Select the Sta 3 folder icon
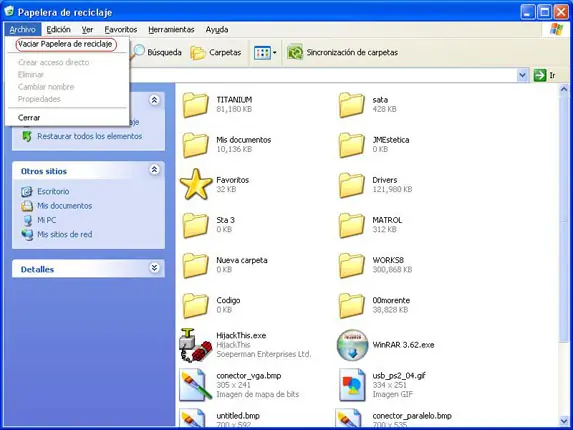The image size is (573, 430). click(x=195, y=225)
